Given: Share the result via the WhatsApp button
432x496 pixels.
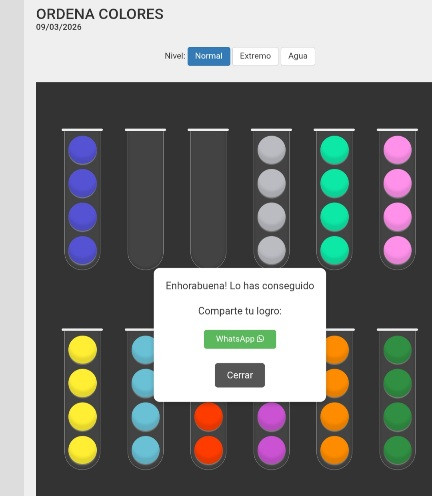Looking at the screenshot, I should point(240,339).
